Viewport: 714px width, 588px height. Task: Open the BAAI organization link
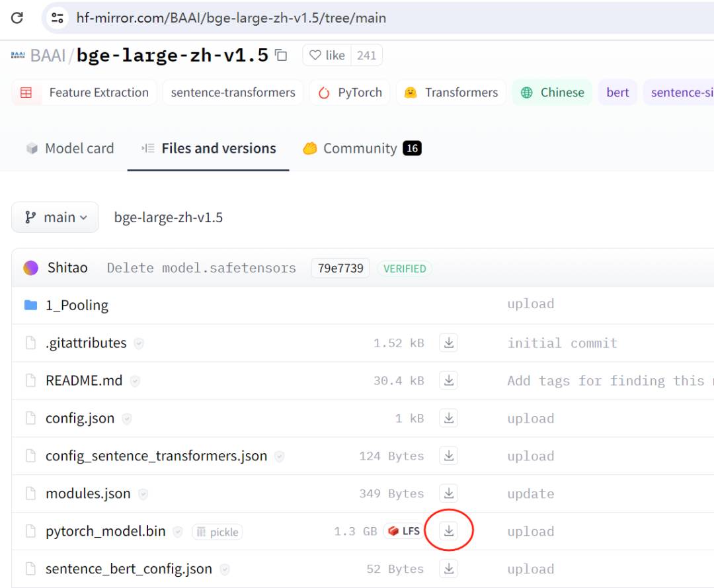(x=48, y=56)
